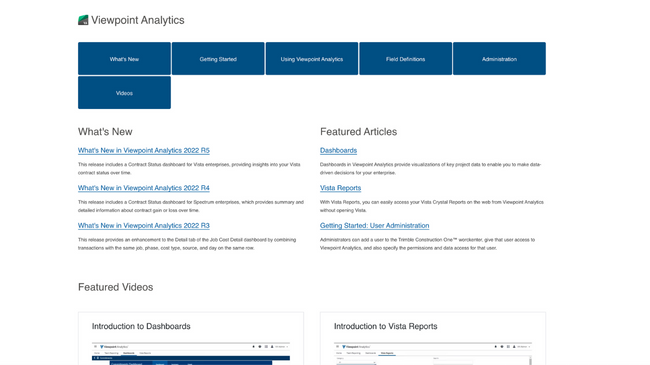Select the Using Viewpoint Analytics tile
The width and height of the screenshot is (650, 365).
(312, 58)
